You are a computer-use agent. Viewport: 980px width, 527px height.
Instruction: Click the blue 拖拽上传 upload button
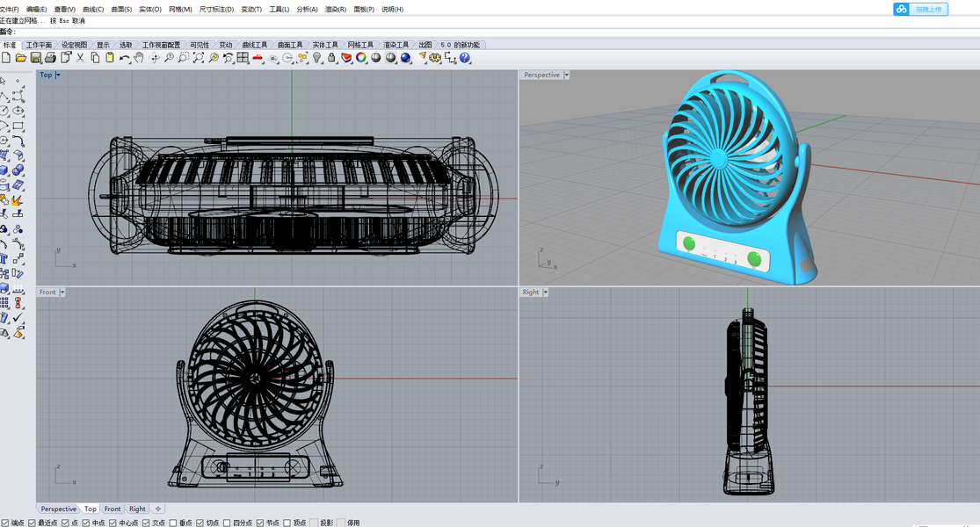[920, 9]
